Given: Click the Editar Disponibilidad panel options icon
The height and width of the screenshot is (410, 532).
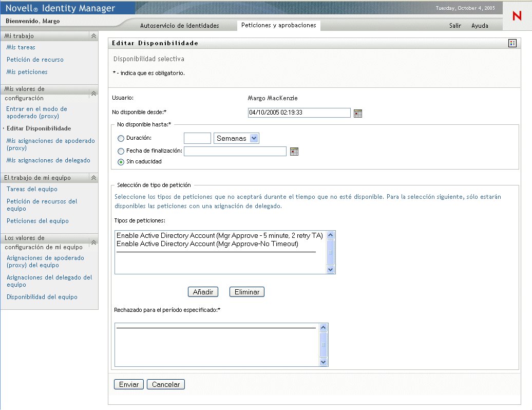Looking at the screenshot, I should pyautogui.click(x=512, y=43).
